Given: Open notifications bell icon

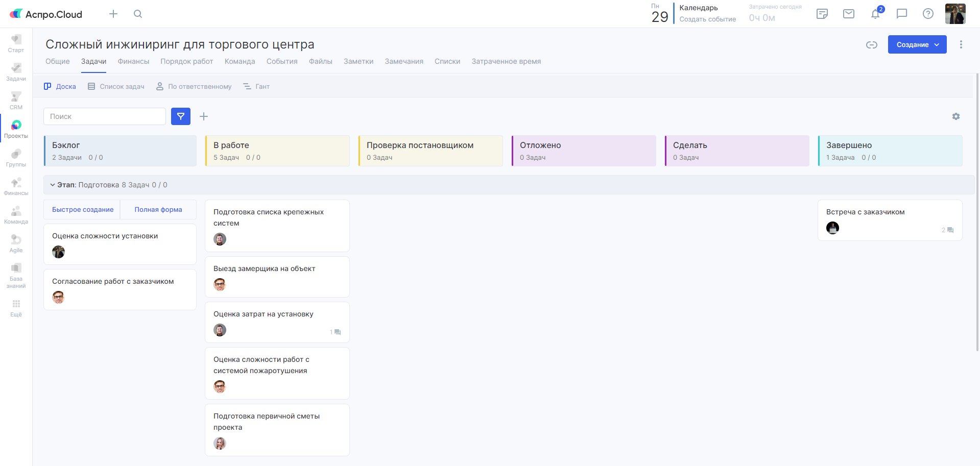Looking at the screenshot, I should (x=875, y=14).
